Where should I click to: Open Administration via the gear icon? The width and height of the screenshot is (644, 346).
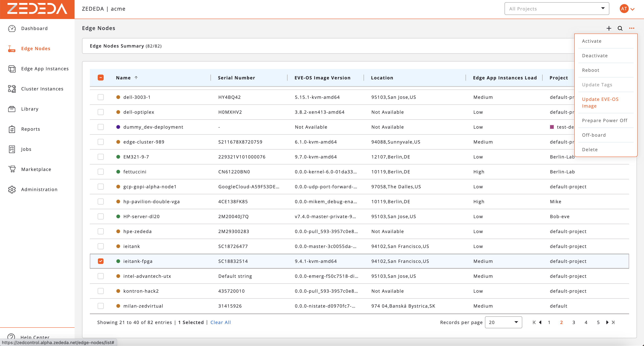[12, 190]
